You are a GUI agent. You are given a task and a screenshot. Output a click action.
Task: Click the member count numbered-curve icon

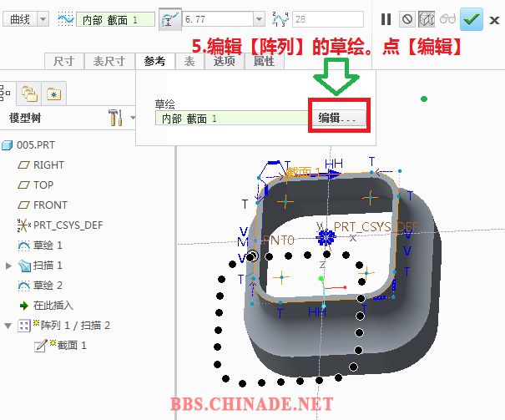[280, 19]
